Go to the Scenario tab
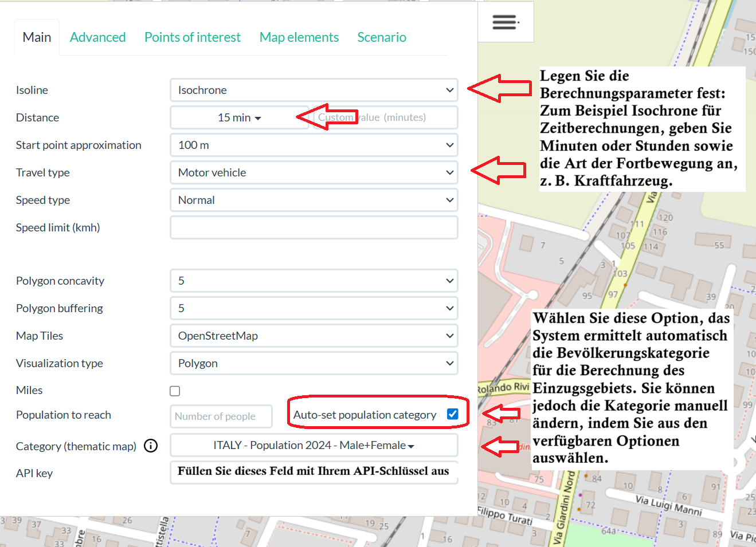The image size is (756, 547). (382, 37)
